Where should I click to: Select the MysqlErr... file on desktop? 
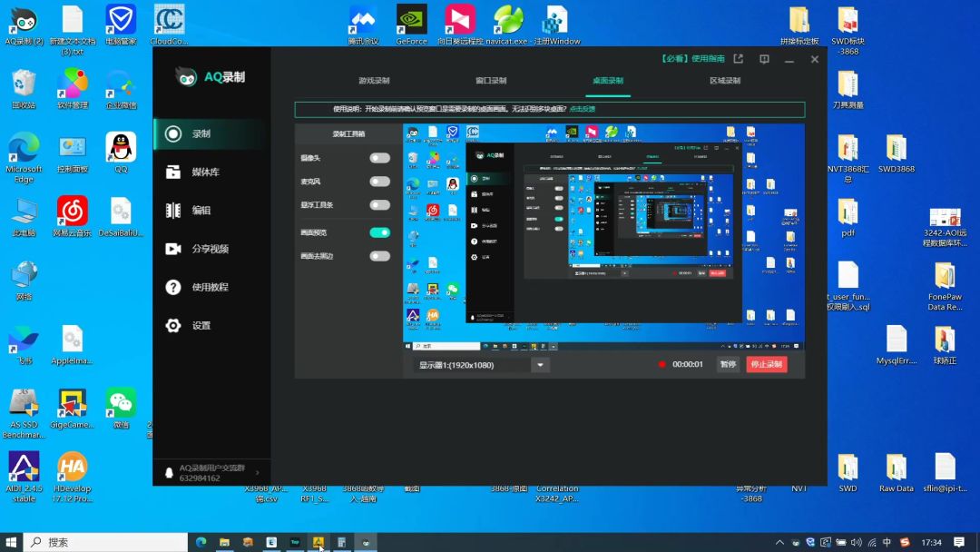tap(896, 344)
